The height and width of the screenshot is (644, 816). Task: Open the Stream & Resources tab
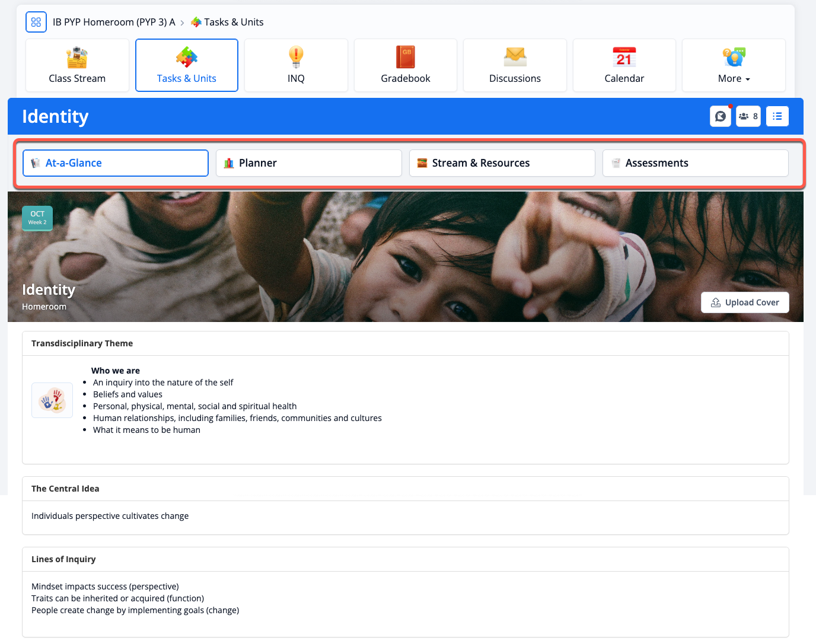(502, 163)
